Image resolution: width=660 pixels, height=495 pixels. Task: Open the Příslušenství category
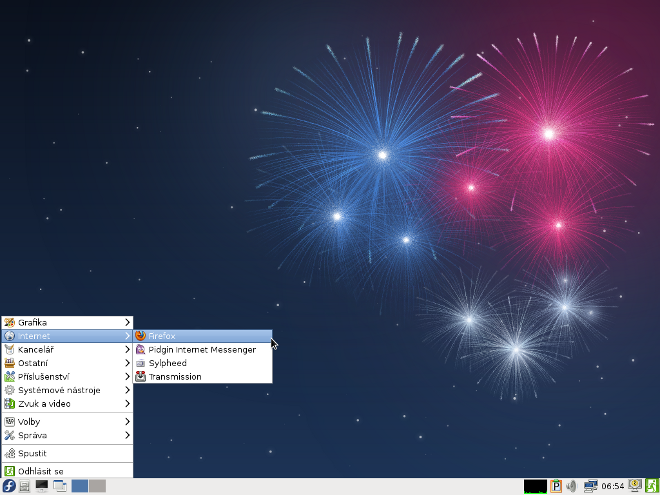(x=43, y=377)
